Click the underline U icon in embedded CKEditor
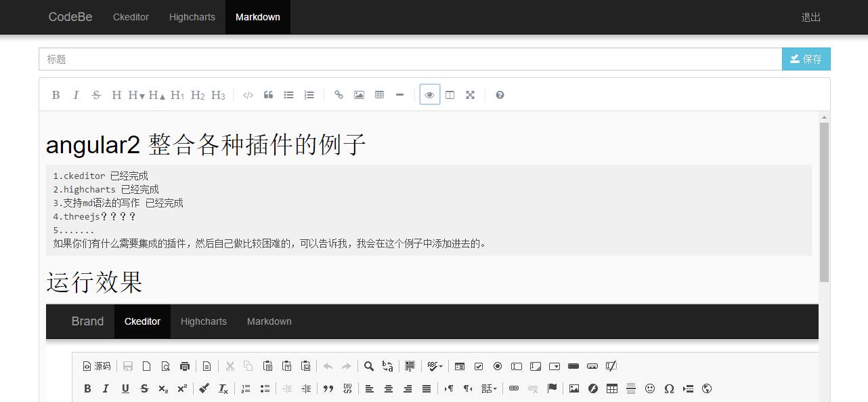Screen dimensions: 868x402 [125, 388]
